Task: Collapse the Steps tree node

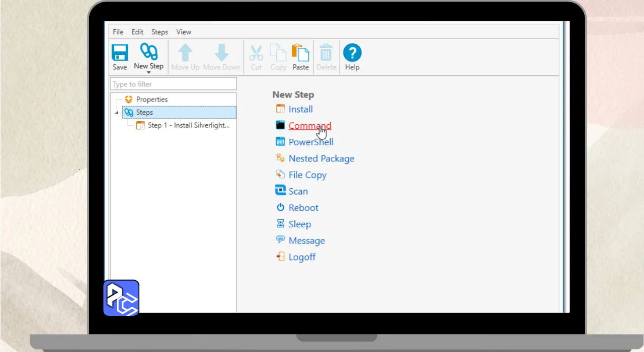Action: (x=117, y=113)
